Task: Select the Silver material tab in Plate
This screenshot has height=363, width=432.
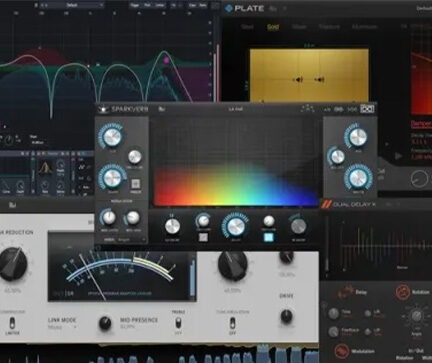Action: [299, 27]
